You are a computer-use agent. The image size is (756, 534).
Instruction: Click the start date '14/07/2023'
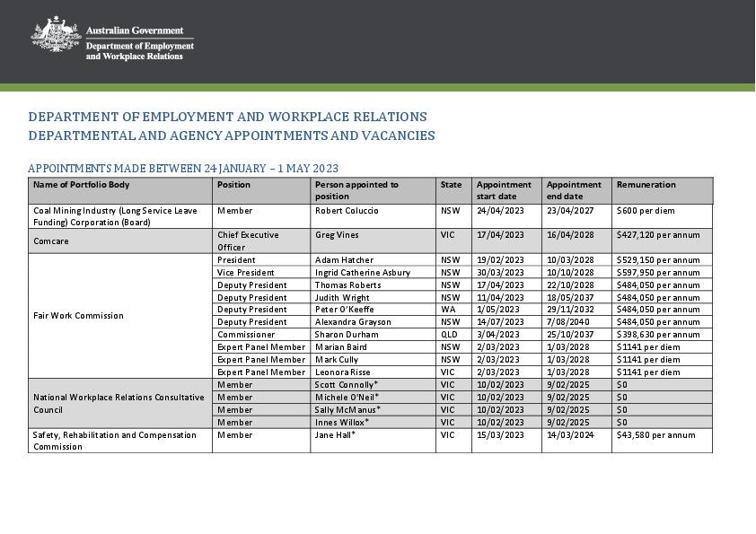tap(500, 322)
